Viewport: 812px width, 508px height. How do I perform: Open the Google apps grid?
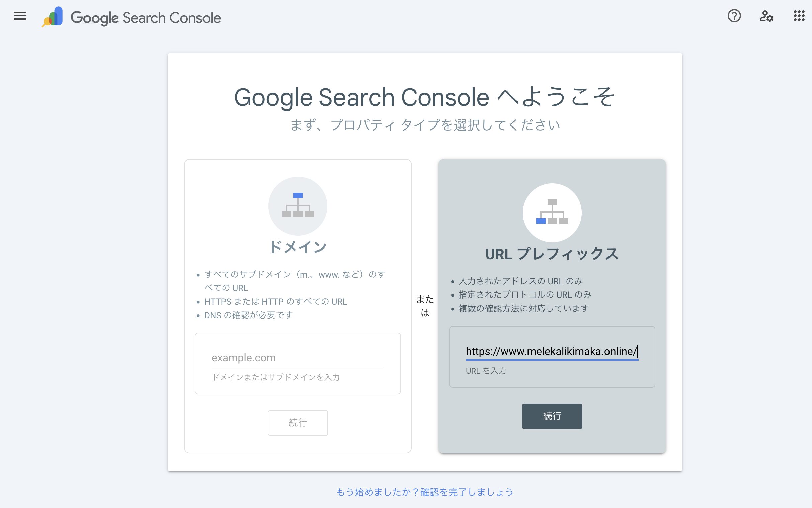[799, 16]
